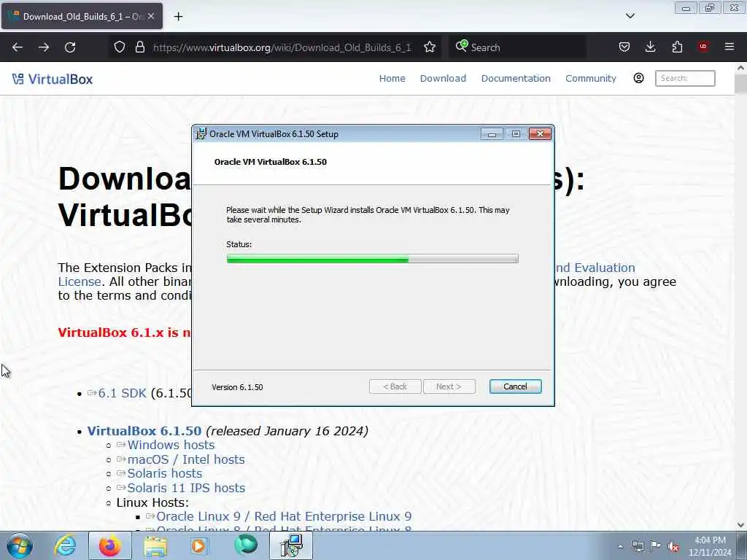Open the License link in page text
The image size is (747, 560).
[79, 281]
